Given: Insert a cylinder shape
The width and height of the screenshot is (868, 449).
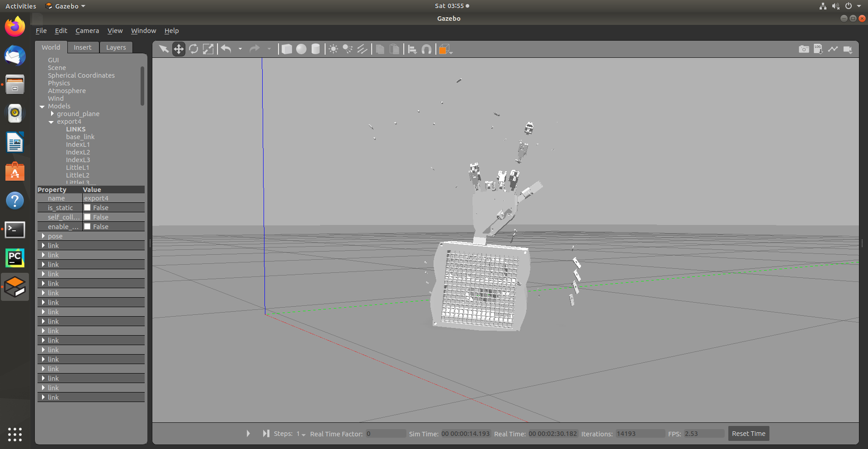Looking at the screenshot, I should (x=316, y=49).
